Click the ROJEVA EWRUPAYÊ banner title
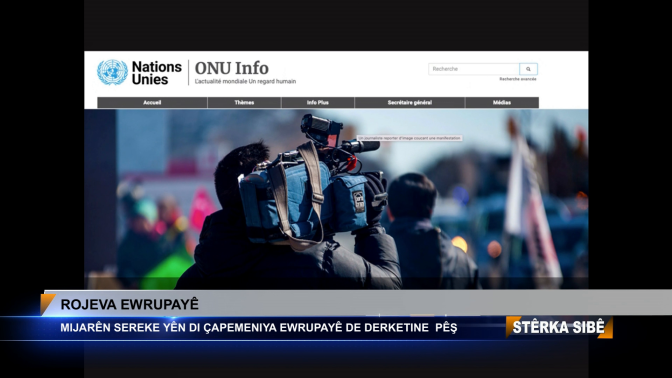 129,304
